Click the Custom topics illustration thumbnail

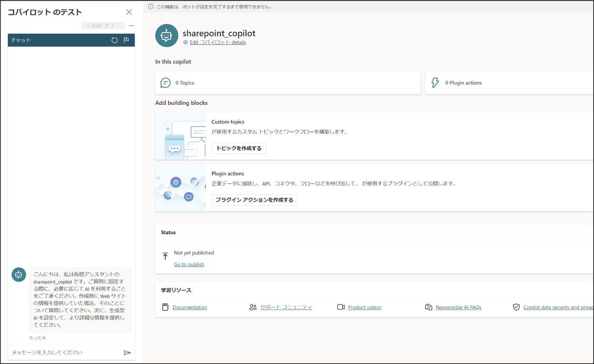[x=181, y=136]
